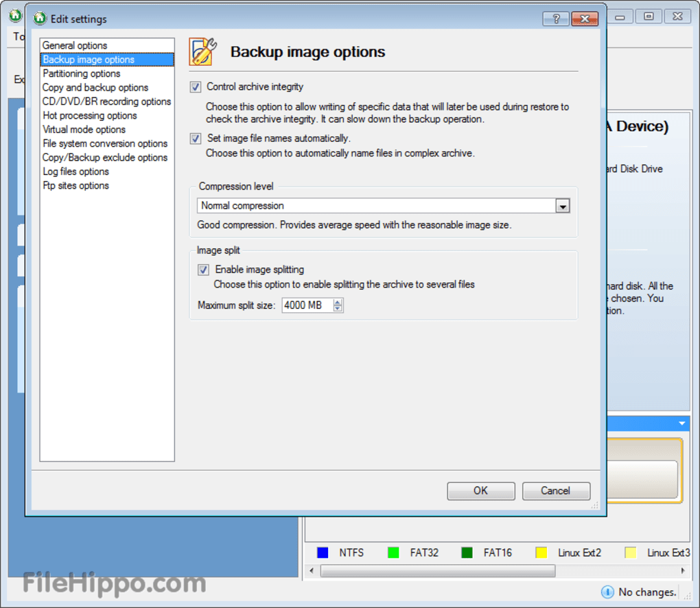This screenshot has width=700, height=608.
Task: Click the up arrow on Maximum split size
Action: click(337, 301)
